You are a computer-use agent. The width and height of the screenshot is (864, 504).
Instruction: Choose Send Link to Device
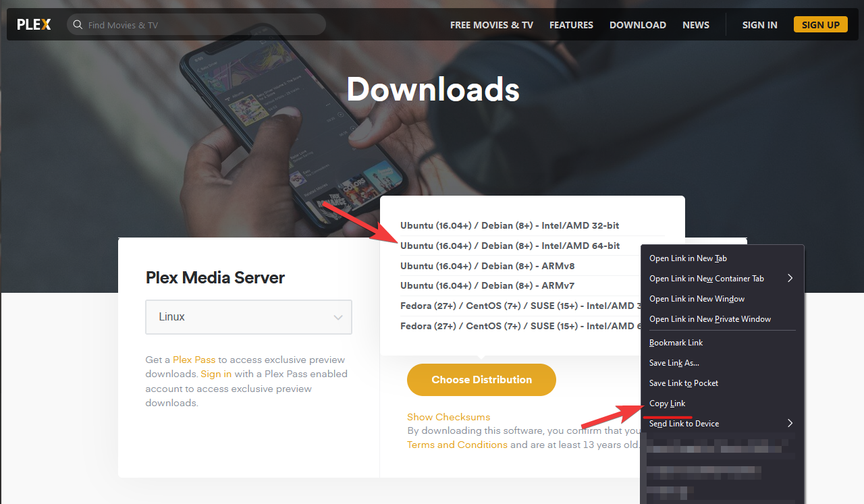722,424
